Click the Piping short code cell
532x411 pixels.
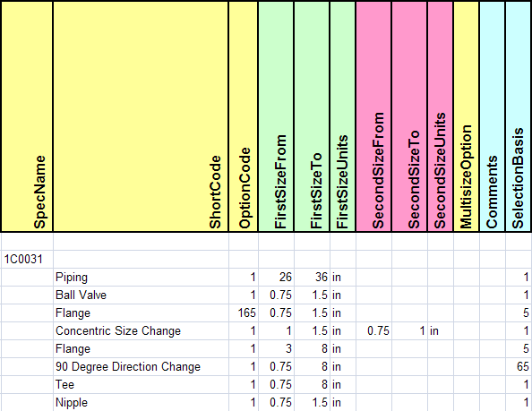click(x=141, y=278)
